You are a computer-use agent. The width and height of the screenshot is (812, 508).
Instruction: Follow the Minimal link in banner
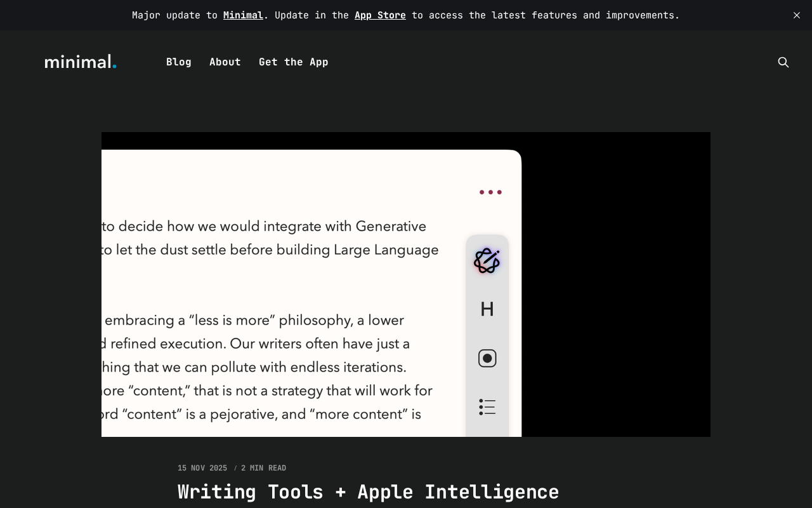(x=243, y=15)
